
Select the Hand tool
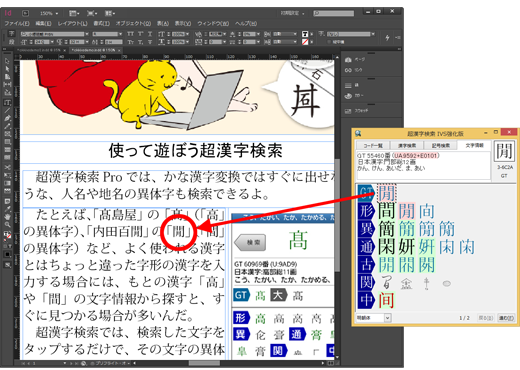point(7,217)
